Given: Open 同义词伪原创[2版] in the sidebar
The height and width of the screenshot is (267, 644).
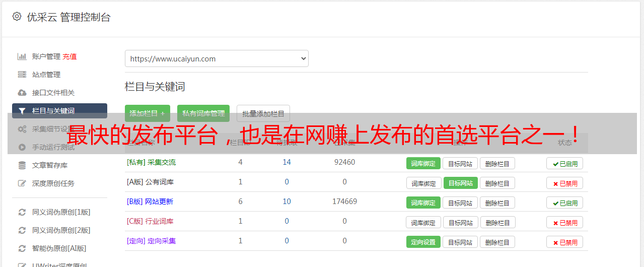Looking at the screenshot, I should point(61,230).
